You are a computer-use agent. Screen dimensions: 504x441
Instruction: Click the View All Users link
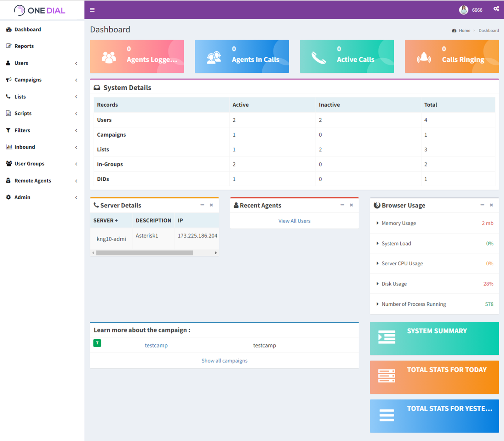pyautogui.click(x=294, y=221)
